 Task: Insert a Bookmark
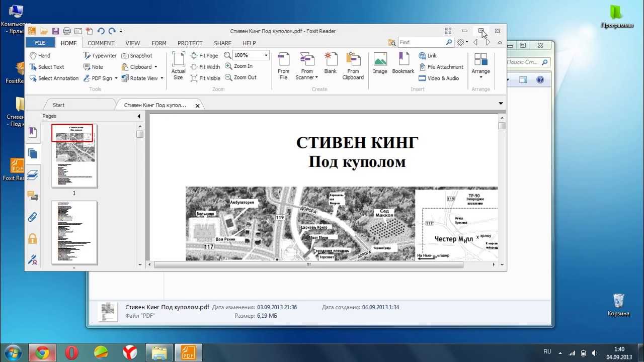tap(403, 63)
